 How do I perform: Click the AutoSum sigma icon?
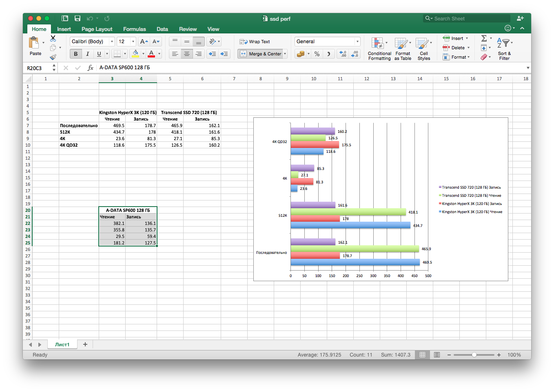(x=484, y=38)
